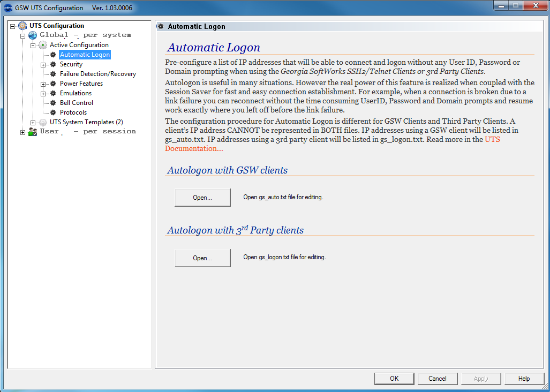Click gear icon beside Protocols
550x392 pixels.
[53, 112]
